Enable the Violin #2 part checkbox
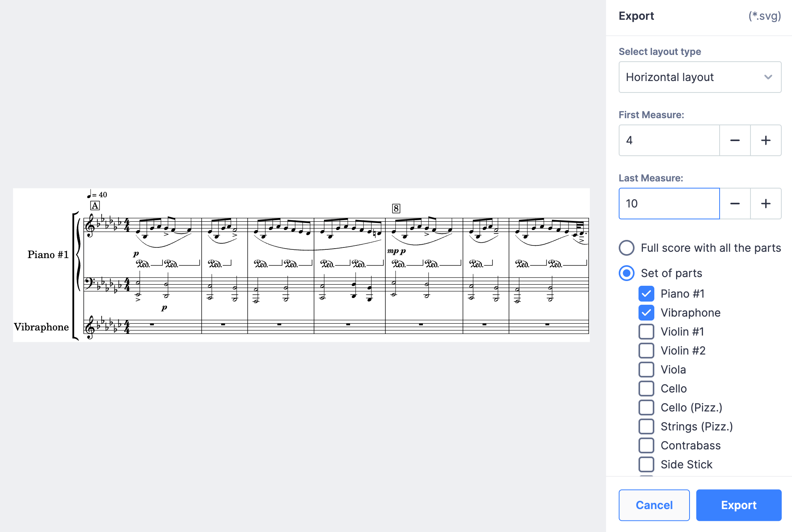The width and height of the screenshot is (792, 532). pyautogui.click(x=646, y=351)
